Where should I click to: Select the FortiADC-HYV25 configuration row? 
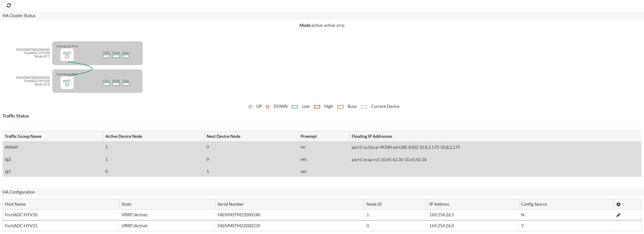click(21, 226)
